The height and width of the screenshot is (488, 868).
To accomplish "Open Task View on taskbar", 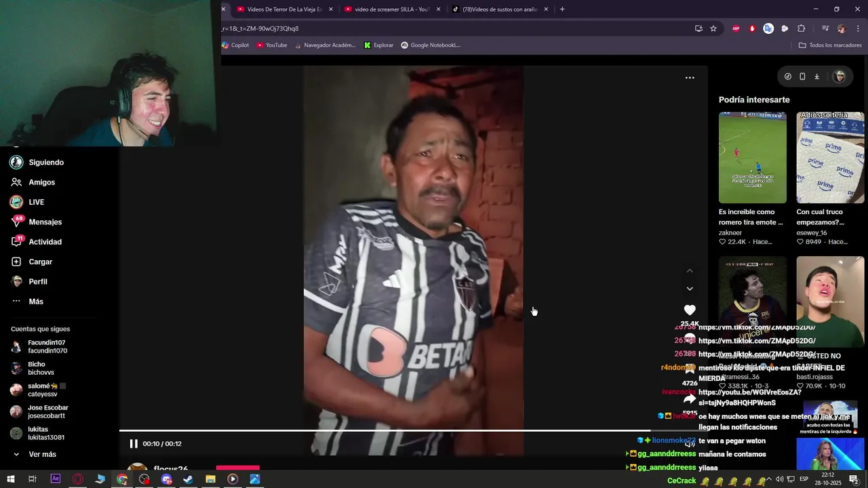I will click(32, 479).
